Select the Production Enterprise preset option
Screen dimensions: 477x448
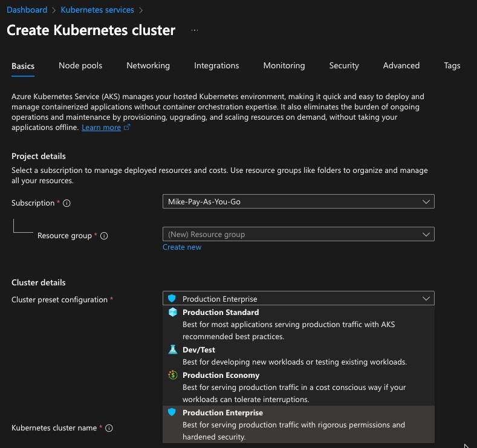coord(299,424)
